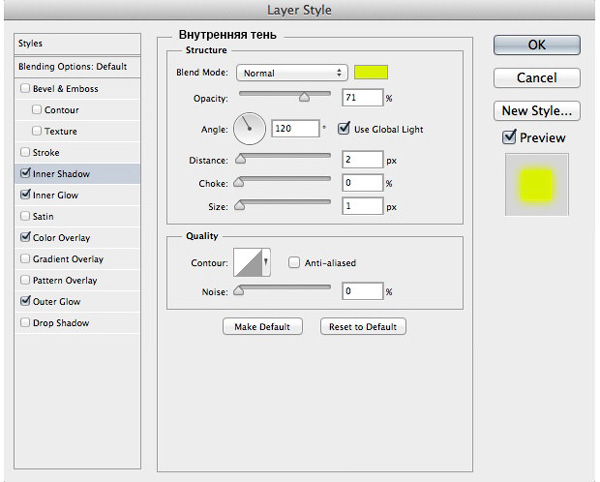The height and width of the screenshot is (482, 600).
Task: Focus the Angle value field
Action: [295, 128]
